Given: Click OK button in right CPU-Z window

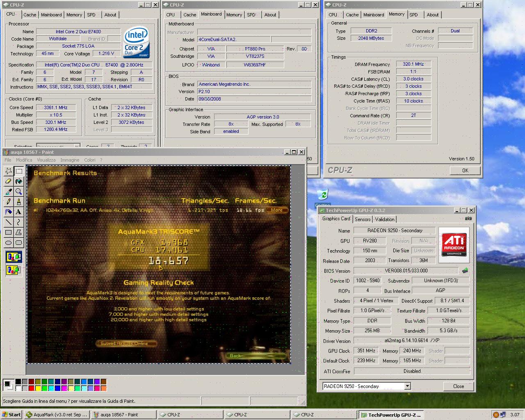Looking at the screenshot, I should (465, 170).
